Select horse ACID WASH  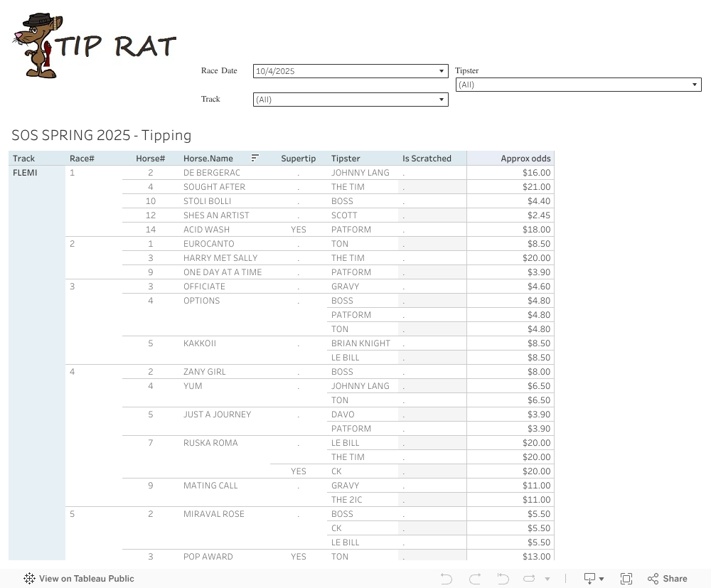coord(206,230)
